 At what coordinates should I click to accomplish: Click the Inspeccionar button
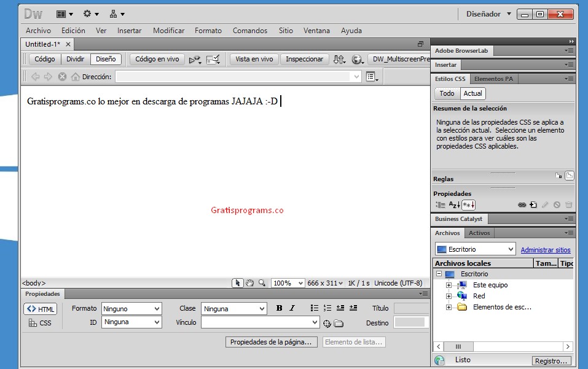(304, 59)
